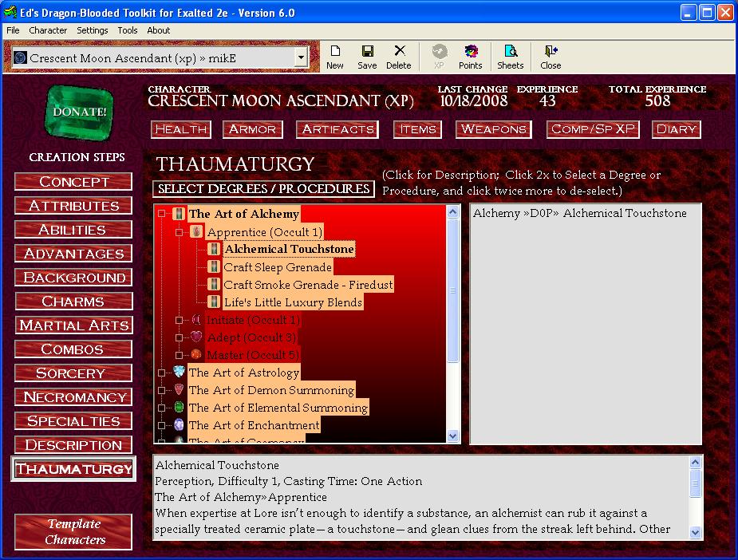Click the Life's Little Luxury Blends icon
This screenshot has height=560, width=738.
coord(214,302)
